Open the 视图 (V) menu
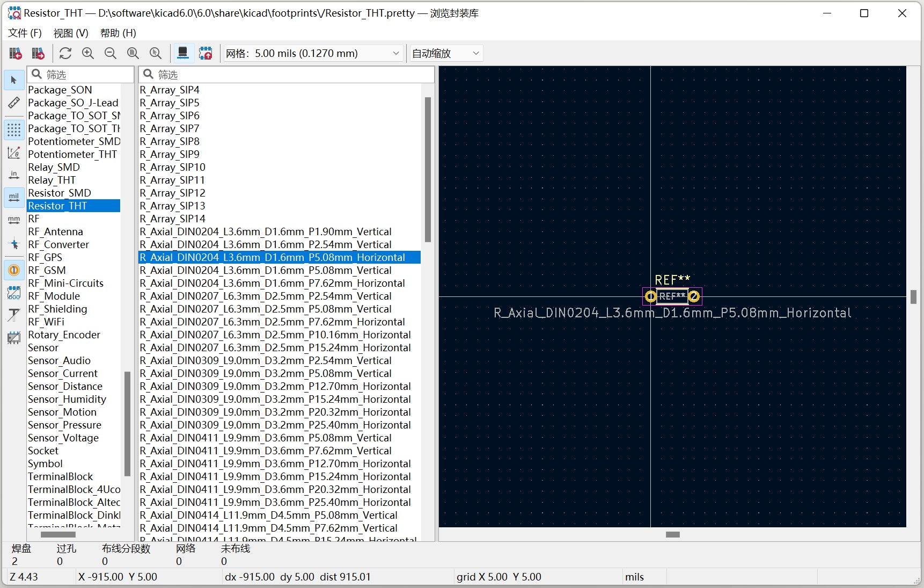Viewport: 924px width, 588px height. [x=71, y=33]
